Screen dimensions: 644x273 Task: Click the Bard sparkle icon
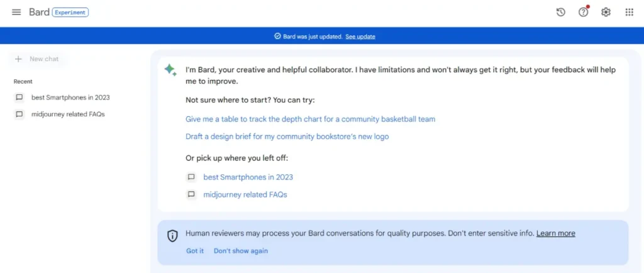click(x=170, y=70)
